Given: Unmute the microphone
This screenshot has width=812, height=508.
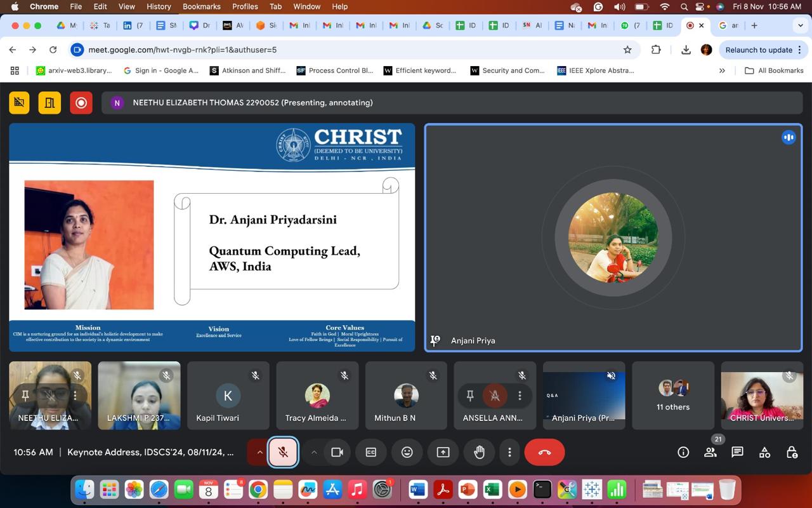Looking at the screenshot, I should 283,452.
